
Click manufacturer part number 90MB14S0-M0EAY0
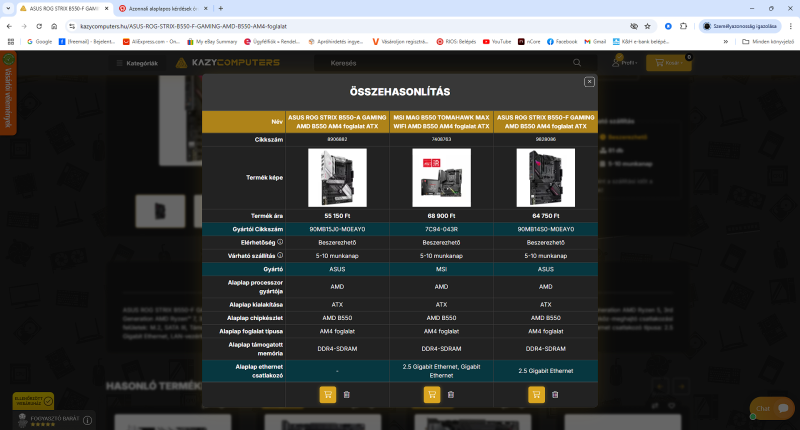coord(545,229)
